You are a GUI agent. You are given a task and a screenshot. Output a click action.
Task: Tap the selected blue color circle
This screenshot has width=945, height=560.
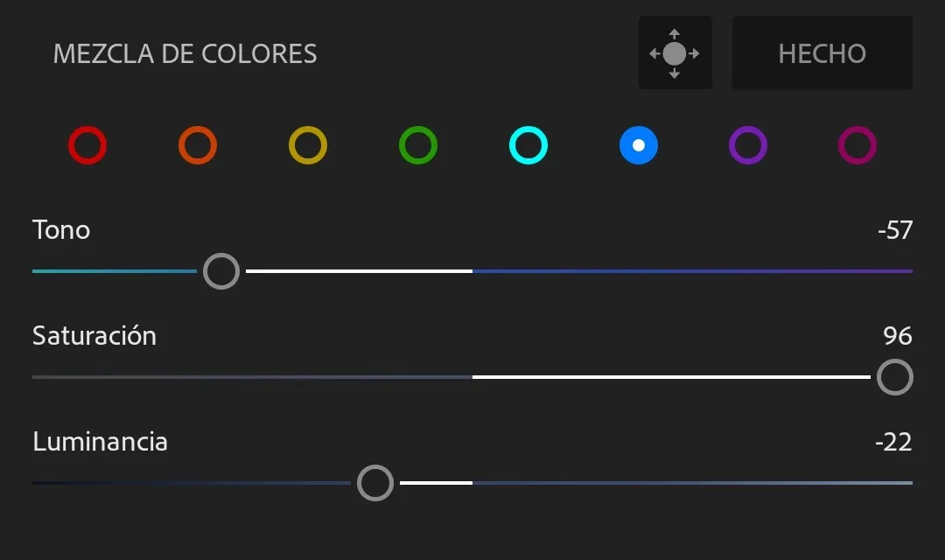[639, 145]
